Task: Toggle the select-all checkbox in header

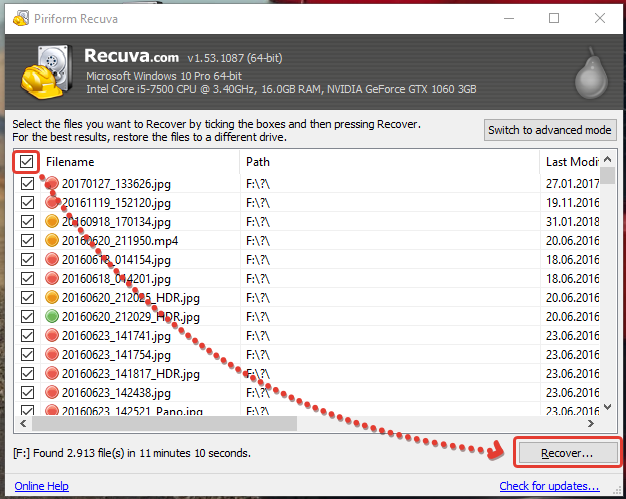Action: click(27, 162)
